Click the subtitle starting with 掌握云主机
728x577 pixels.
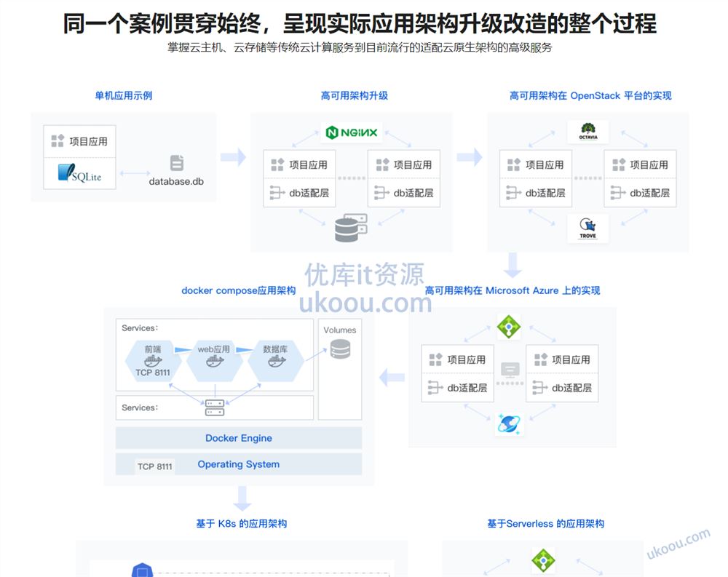pos(360,47)
